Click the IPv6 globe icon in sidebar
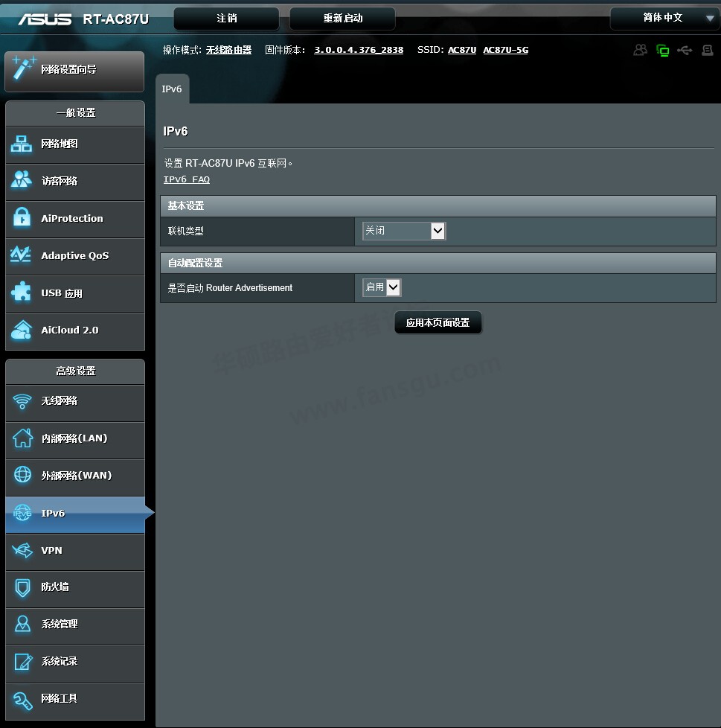 (22, 513)
